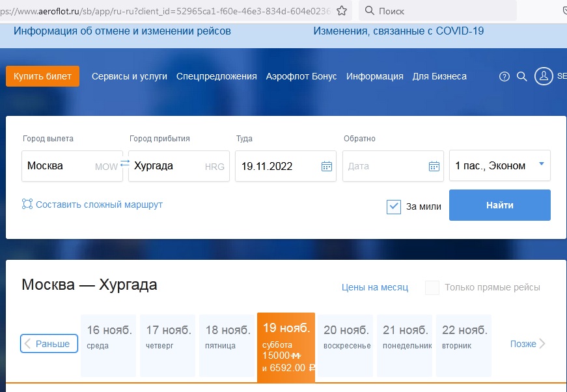Click the help question mark icon
This screenshot has height=392, width=567.
pyautogui.click(x=504, y=76)
